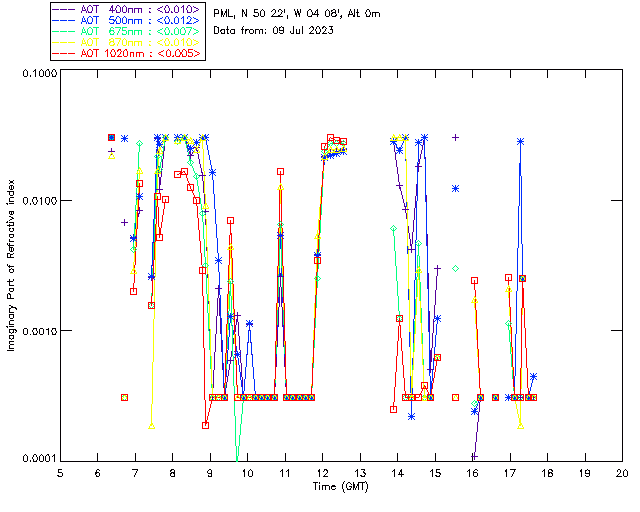
Task: Click the purple plus marker at bottom near time 16
Action: 474,456
